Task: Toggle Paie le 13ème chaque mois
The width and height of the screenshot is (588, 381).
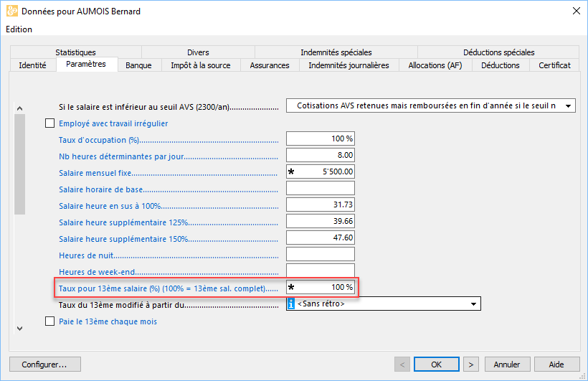Action: [49, 321]
